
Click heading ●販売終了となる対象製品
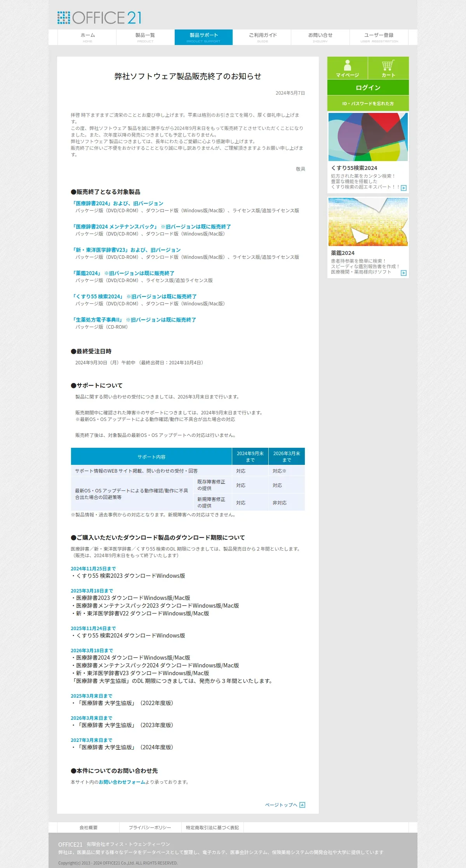105,192
